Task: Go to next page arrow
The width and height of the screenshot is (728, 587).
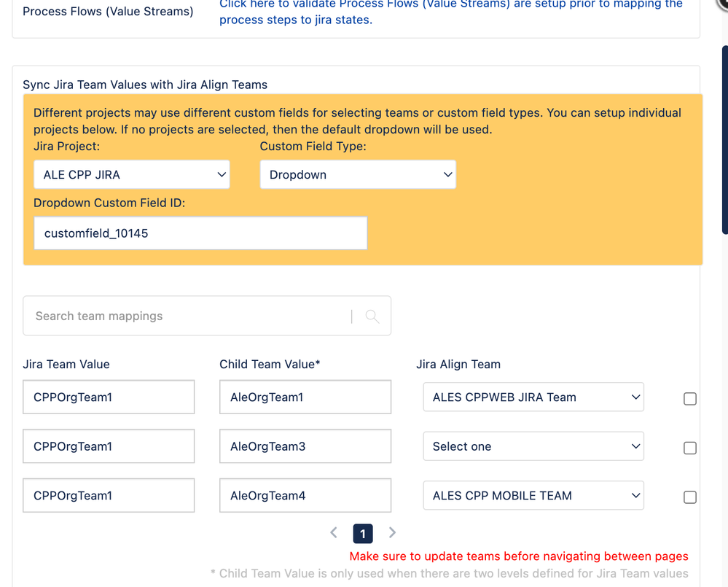Action: pyautogui.click(x=392, y=532)
